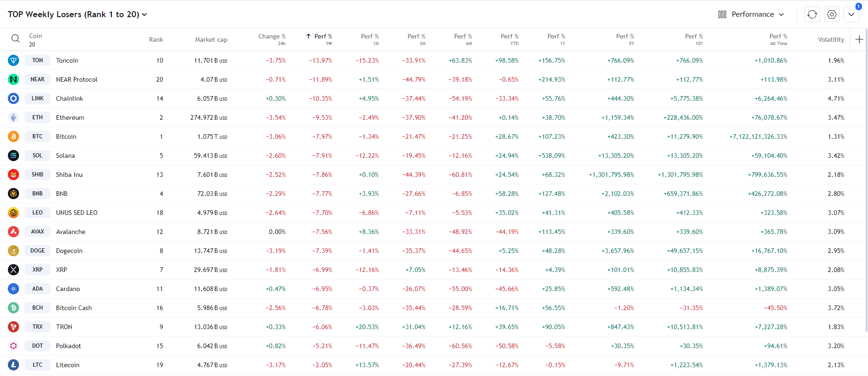Click the NEAR Protocol logo icon
This screenshot has width=868, height=376.
(13, 79)
